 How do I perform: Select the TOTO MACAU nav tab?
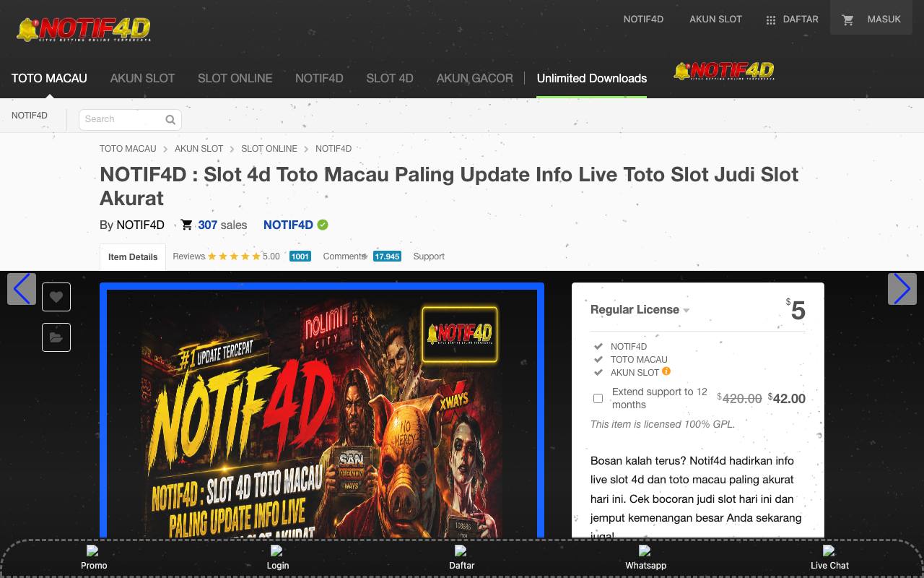(x=49, y=78)
